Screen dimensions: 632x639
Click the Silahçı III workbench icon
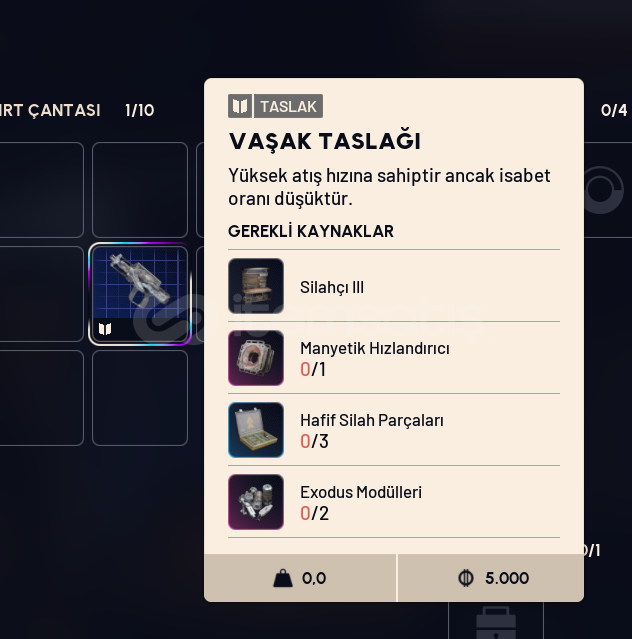pos(256,286)
